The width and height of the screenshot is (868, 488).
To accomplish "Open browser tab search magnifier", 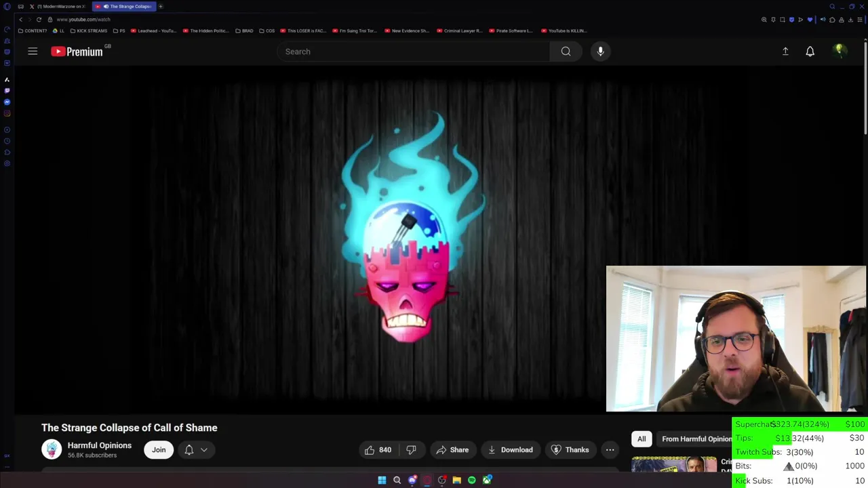I will click(x=832, y=6).
